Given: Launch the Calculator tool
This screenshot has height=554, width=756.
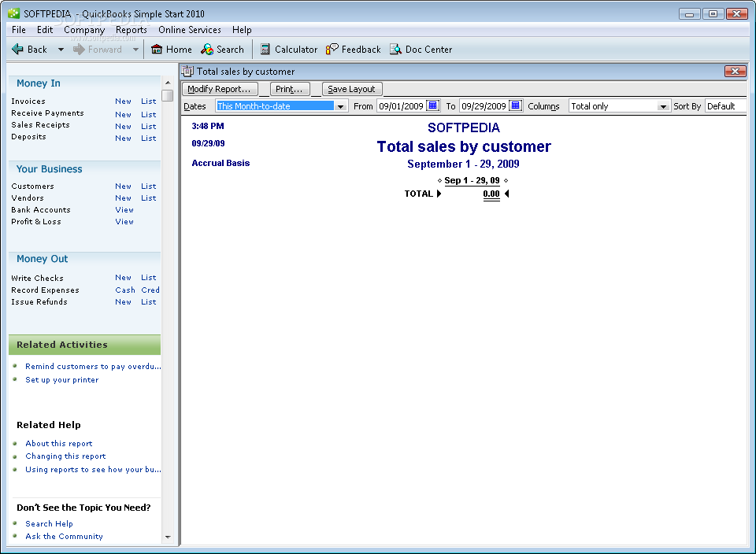Looking at the screenshot, I should [x=289, y=49].
